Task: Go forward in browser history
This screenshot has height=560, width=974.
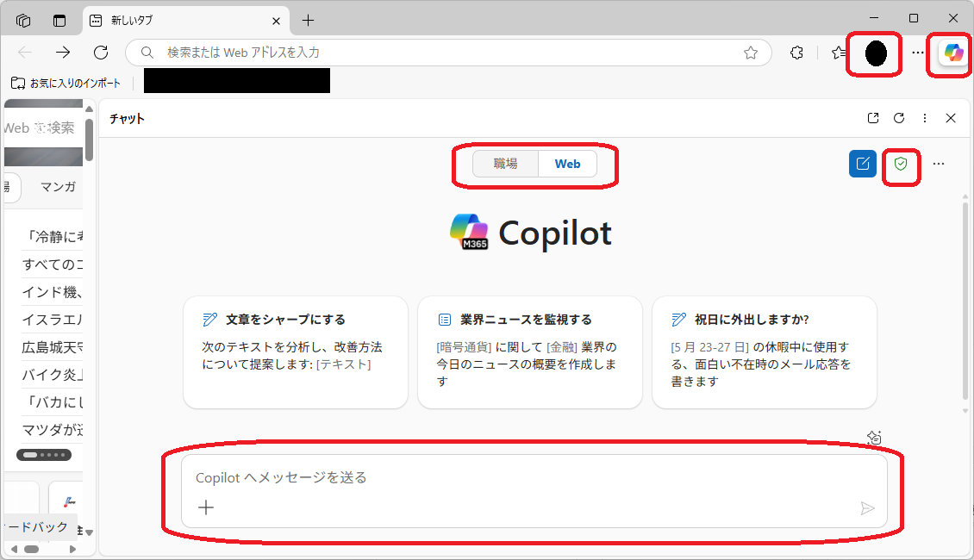Action: (x=63, y=53)
